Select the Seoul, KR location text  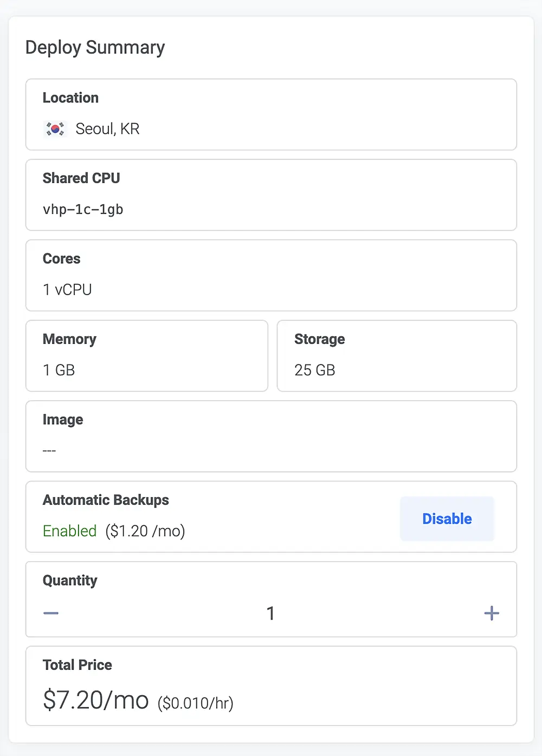pyautogui.click(x=107, y=129)
